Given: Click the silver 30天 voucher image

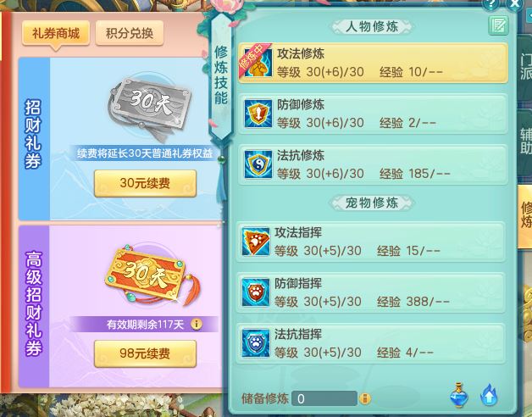Looking at the screenshot, I should coord(150,107).
